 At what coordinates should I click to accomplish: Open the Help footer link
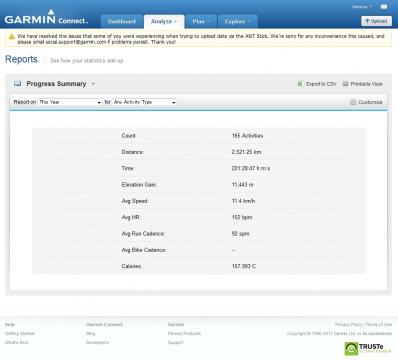click(x=10, y=324)
